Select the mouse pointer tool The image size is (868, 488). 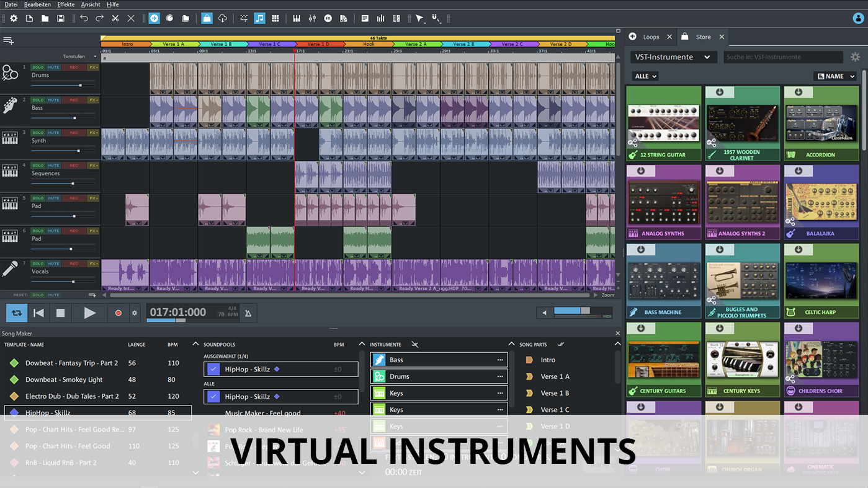(x=419, y=19)
